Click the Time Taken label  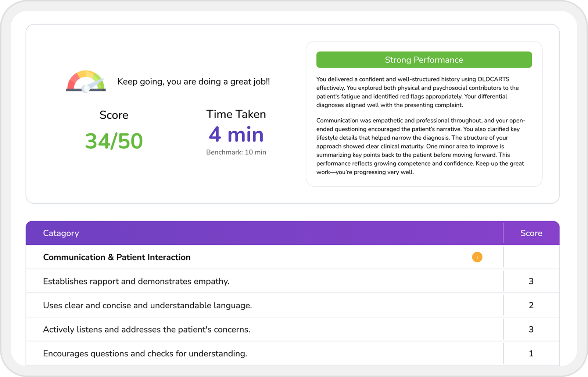(x=236, y=114)
